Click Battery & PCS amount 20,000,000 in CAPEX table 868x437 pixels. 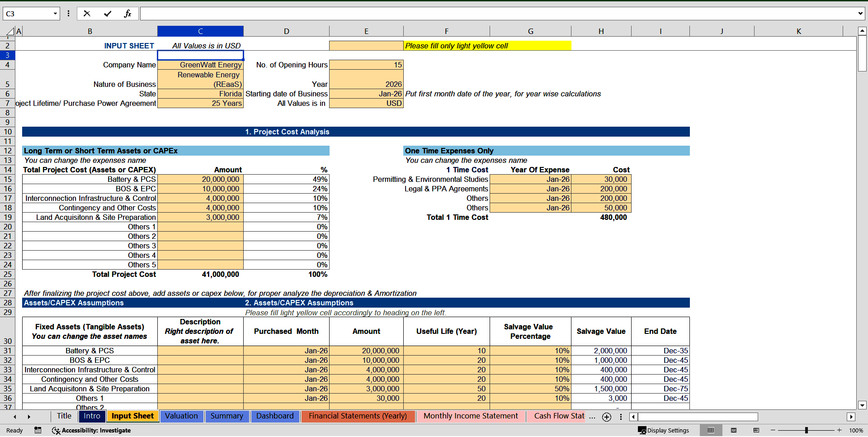tap(200, 179)
